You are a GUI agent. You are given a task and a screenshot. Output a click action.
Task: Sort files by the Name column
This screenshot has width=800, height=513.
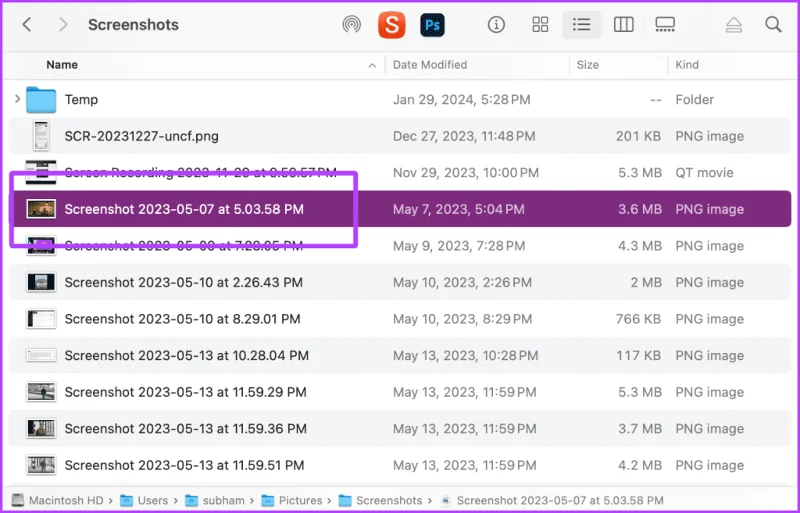[x=62, y=65]
